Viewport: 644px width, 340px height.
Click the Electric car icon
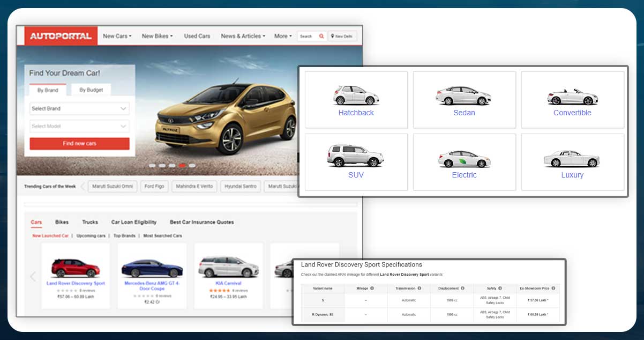coord(464,159)
